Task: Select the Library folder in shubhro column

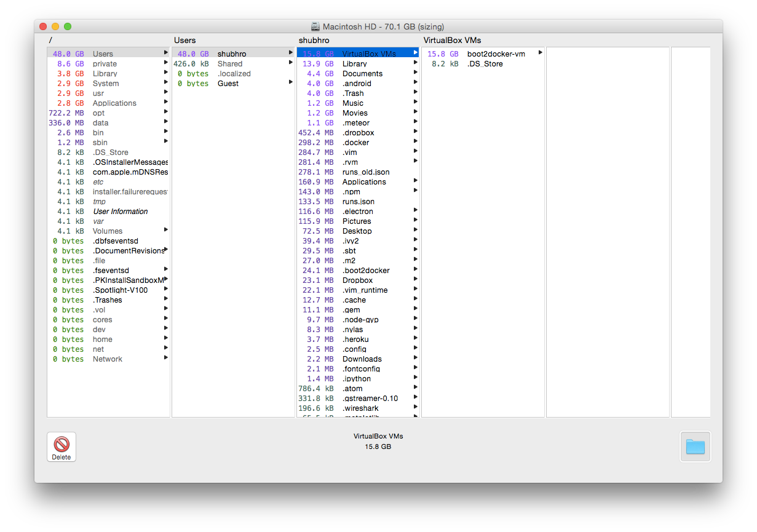Action: click(x=354, y=64)
